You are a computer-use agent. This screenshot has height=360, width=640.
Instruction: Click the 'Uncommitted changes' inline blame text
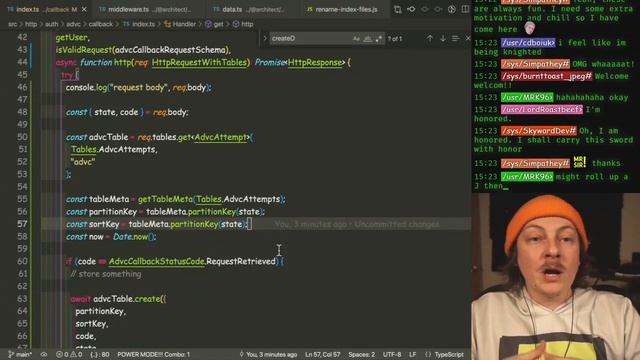(x=397, y=224)
